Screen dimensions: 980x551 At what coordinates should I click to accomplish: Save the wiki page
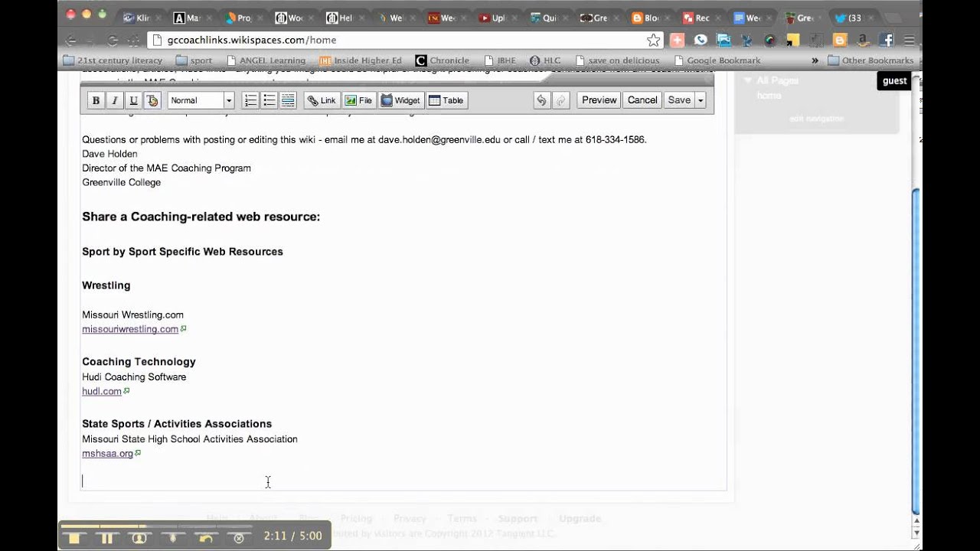pos(679,100)
